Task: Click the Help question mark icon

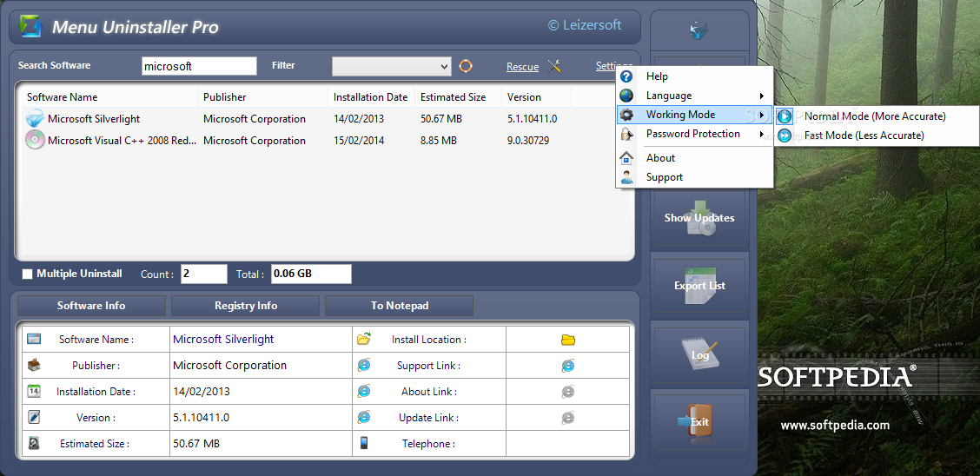Action: 626,76
